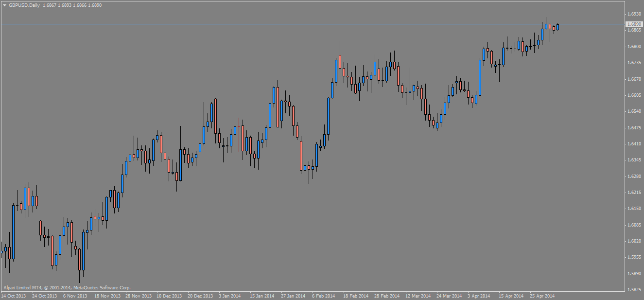Image resolution: width=644 pixels, height=300 pixels.
Task: Click the 3 Apr 2014 date label
Action: (x=479, y=296)
